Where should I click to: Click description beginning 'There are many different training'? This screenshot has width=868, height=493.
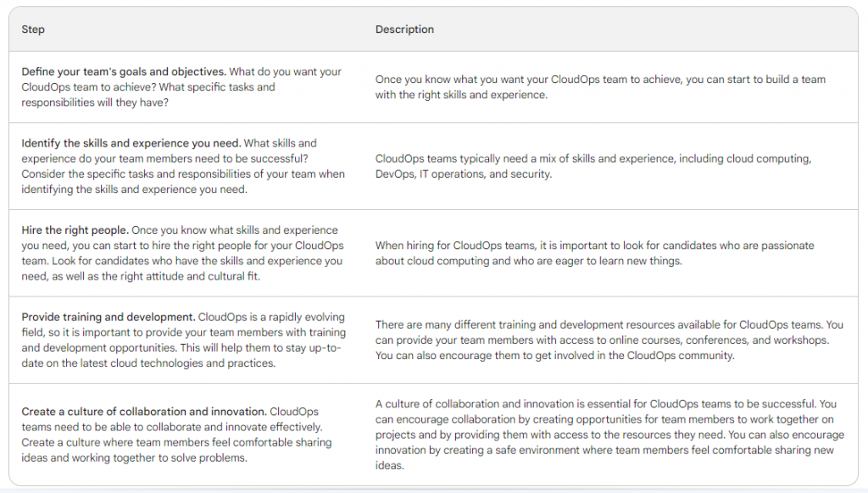tap(609, 340)
